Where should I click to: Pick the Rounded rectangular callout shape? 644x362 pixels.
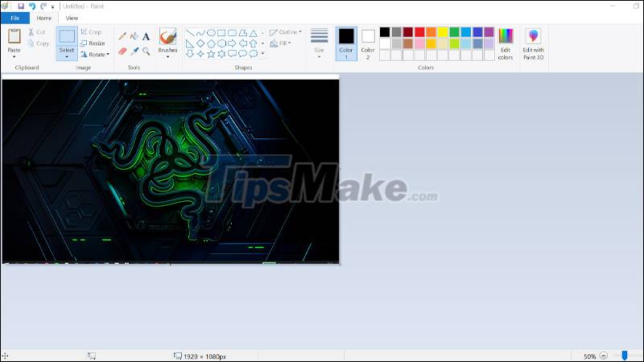pos(233,54)
